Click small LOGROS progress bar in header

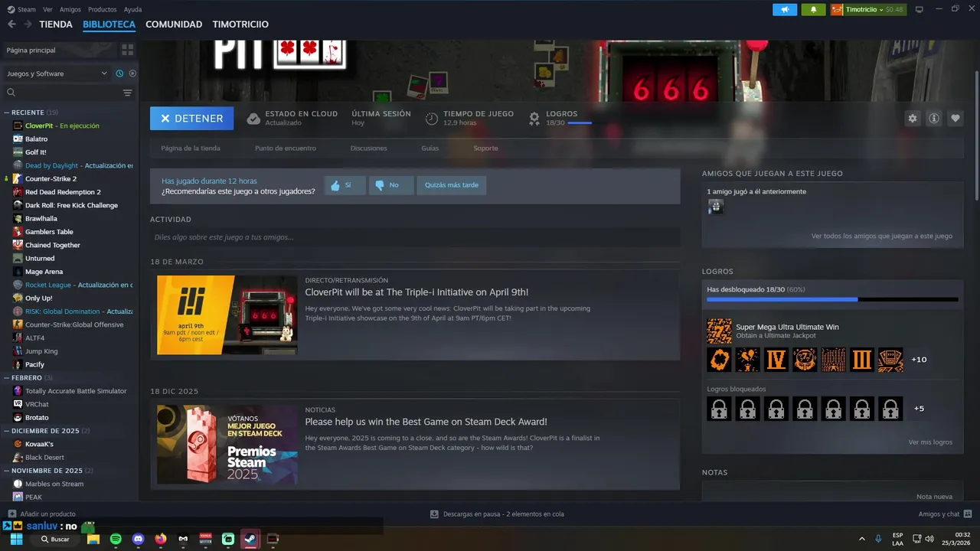pos(580,123)
